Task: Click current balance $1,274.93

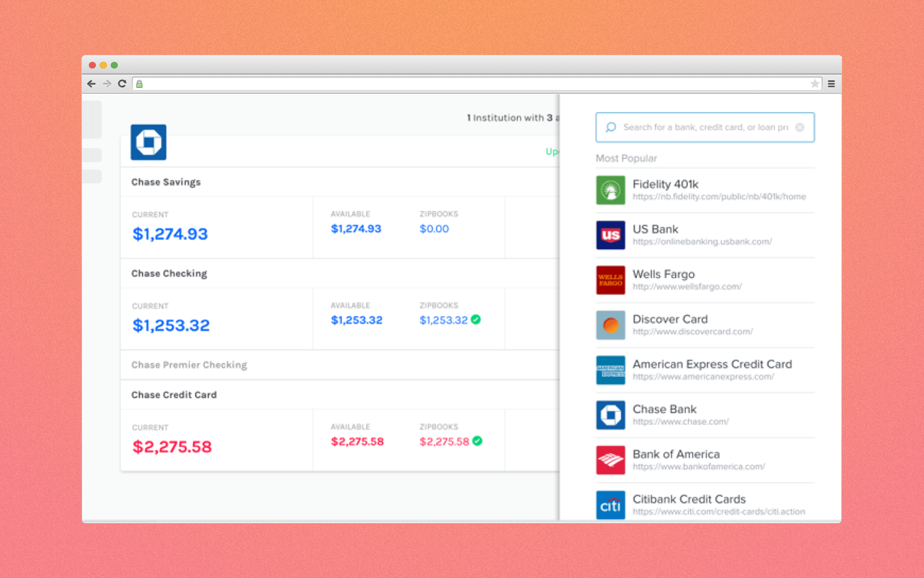Action: [170, 234]
